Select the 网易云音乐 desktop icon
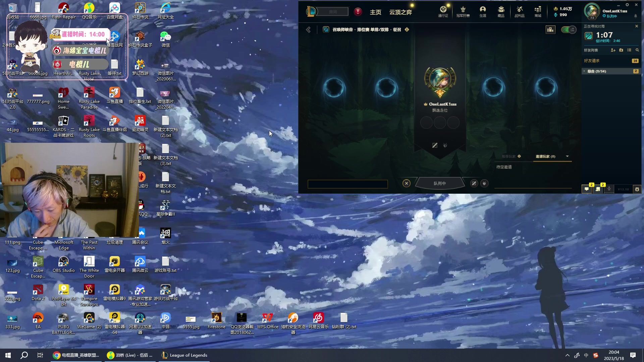 pos(318,321)
